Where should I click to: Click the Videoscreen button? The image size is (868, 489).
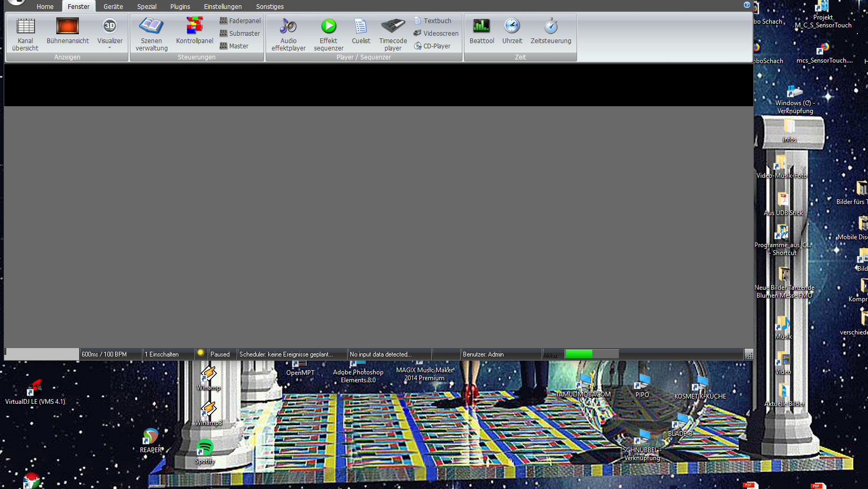(436, 34)
